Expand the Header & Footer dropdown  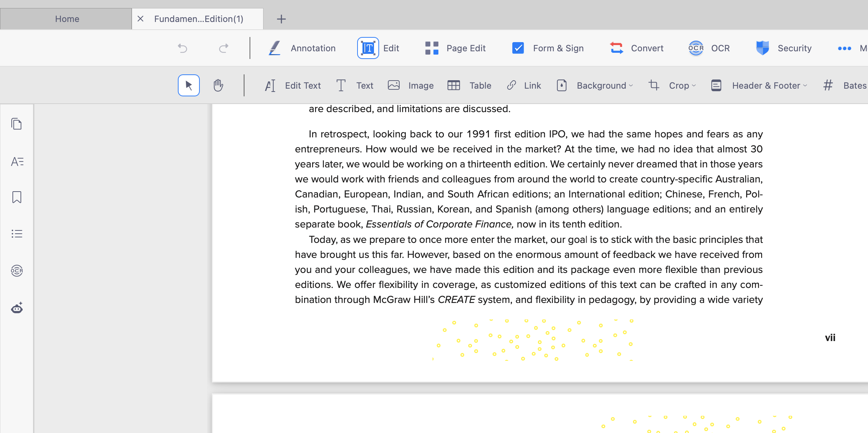pos(769,85)
